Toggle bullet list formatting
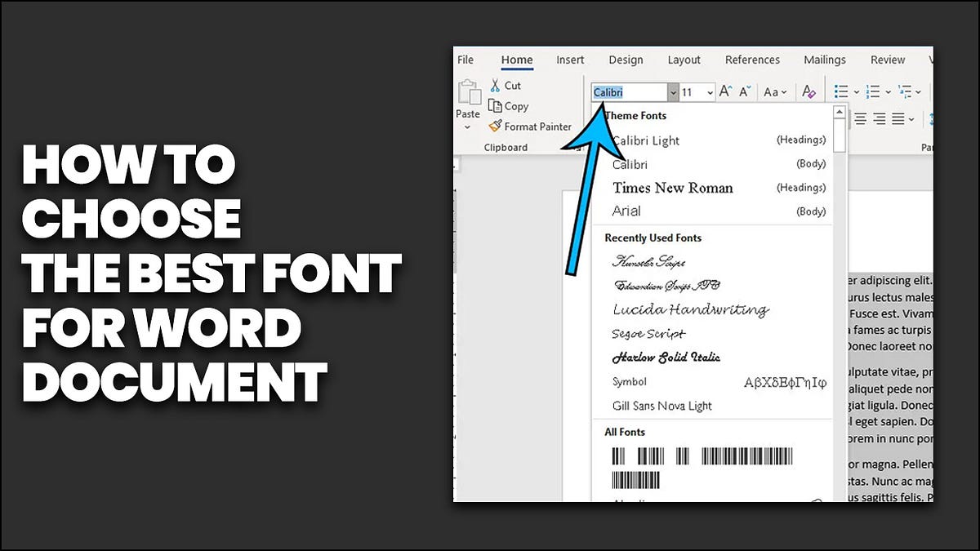 [844, 91]
